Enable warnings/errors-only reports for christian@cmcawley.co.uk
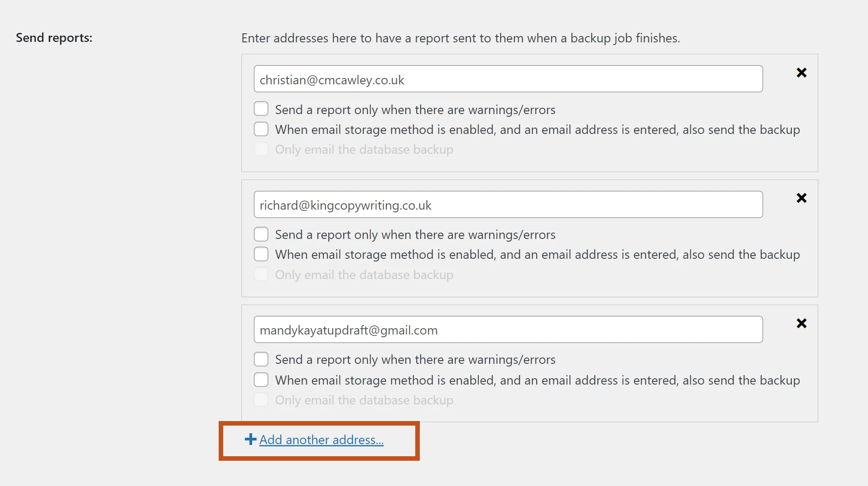This screenshot has height=486, width=868. tap(261, 109)
